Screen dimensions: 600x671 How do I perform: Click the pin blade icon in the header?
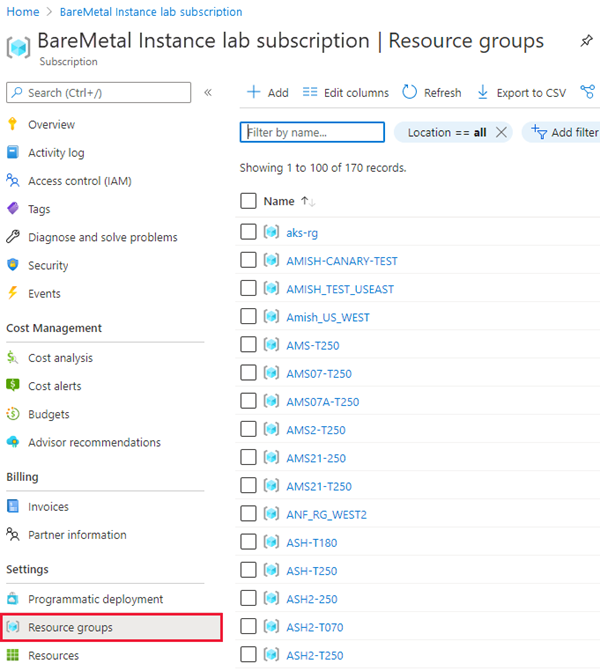click(x=586, y=41)
